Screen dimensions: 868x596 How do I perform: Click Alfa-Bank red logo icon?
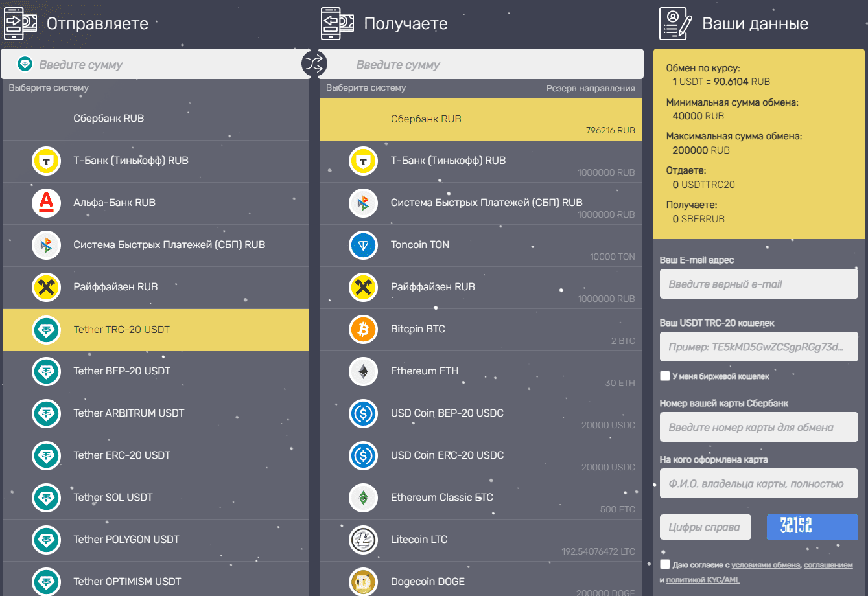[46, 203]
